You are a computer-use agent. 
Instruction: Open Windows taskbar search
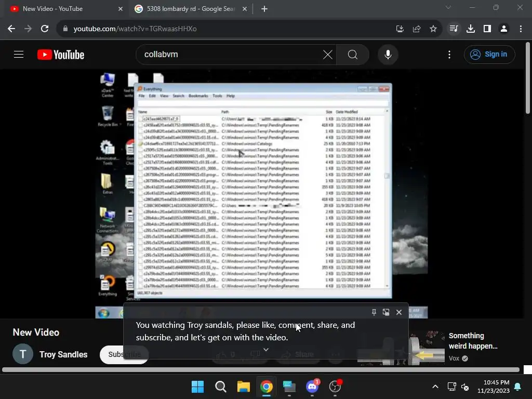pos(220,387)
